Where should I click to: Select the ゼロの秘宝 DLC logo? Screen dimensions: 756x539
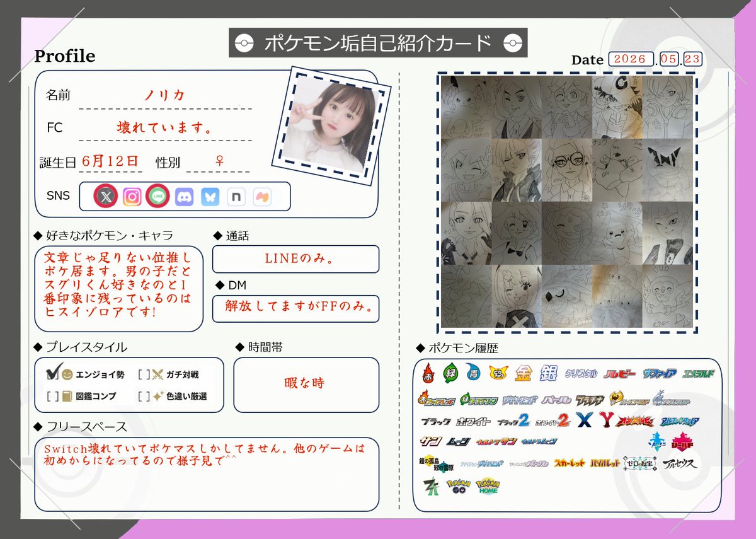click(x=639, y=463)
